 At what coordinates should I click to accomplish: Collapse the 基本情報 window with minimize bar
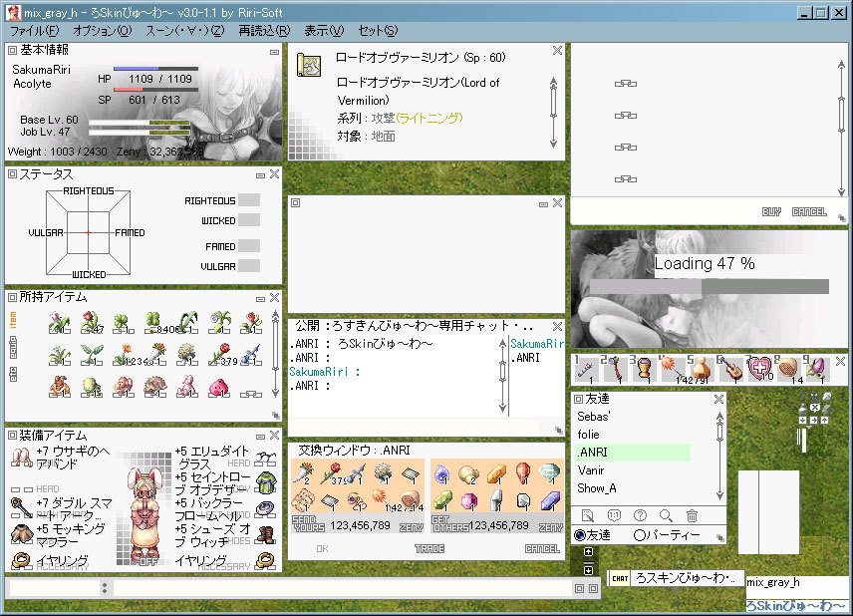tap(274, 52)
